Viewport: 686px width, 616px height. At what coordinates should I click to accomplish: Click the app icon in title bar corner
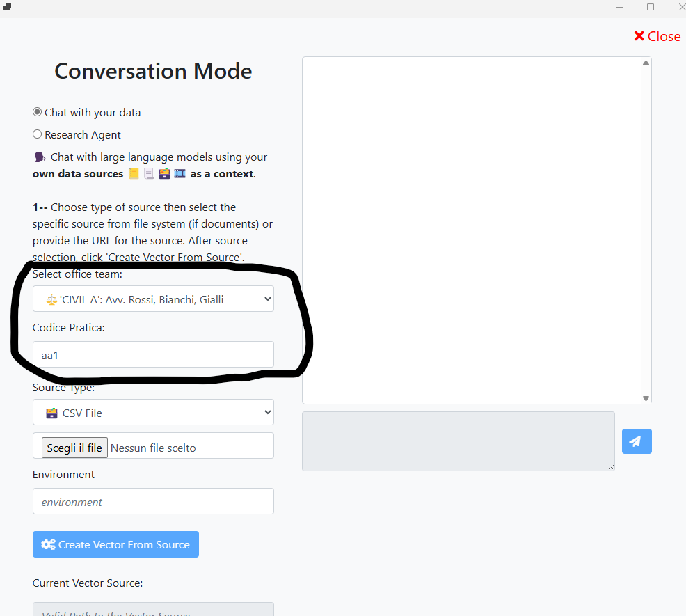(6, 6)
